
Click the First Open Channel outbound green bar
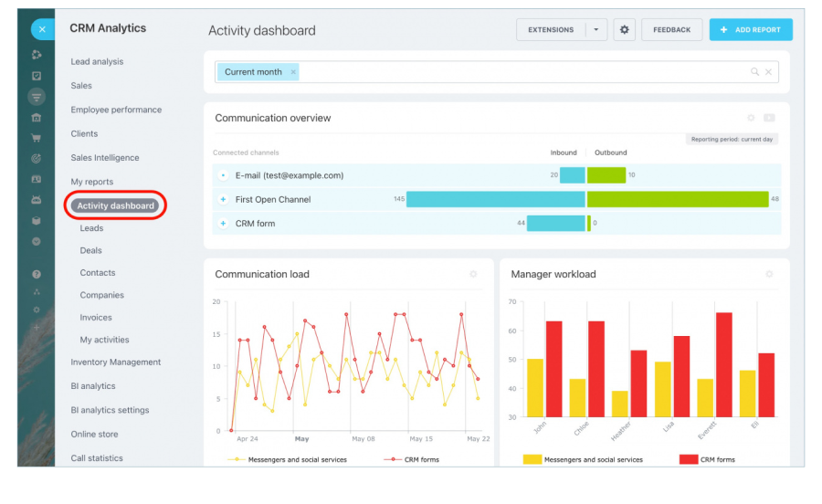point(678,199)
